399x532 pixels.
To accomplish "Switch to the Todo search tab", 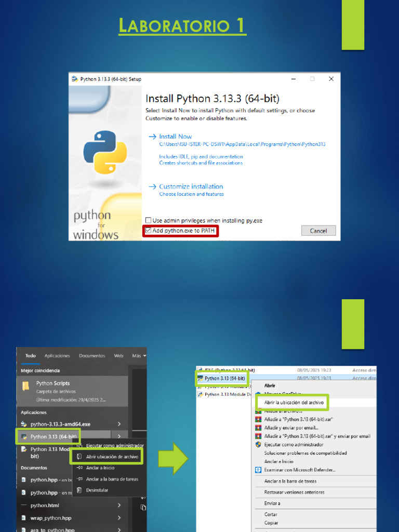I will [x=31, y=355].
